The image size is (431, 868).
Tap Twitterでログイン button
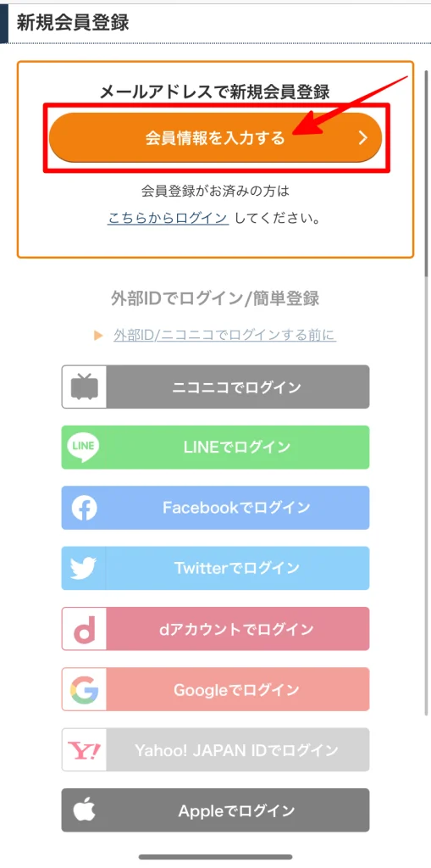pyautogui.click(x=215, y=568)
